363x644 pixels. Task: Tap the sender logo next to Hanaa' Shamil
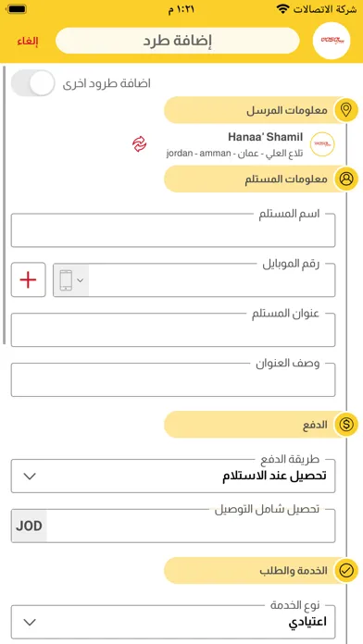pos(322,144)
